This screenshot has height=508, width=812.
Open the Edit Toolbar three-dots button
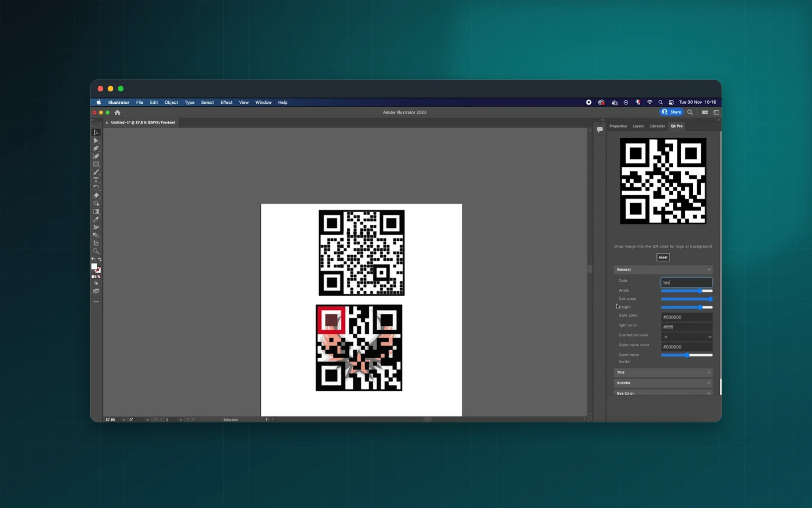coord(96,302)
